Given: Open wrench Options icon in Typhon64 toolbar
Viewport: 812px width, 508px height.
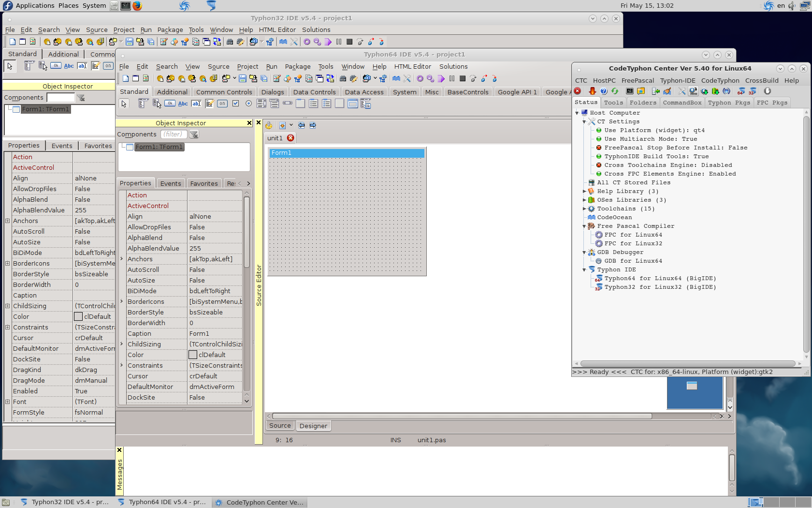Looking at the screenshot, I should click(x=407, y=78).
